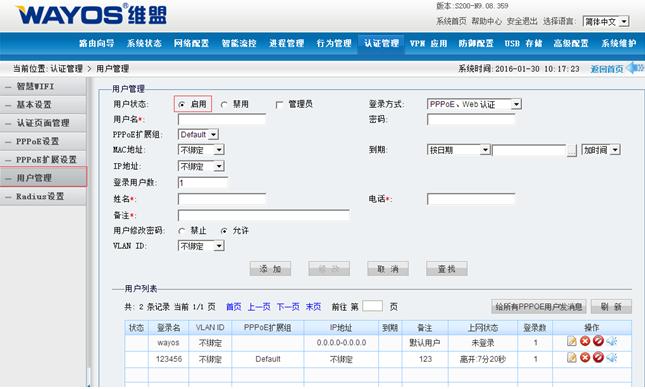
Task: Open the PPPoE扩展组 Default dropdown
Action: 198,134
